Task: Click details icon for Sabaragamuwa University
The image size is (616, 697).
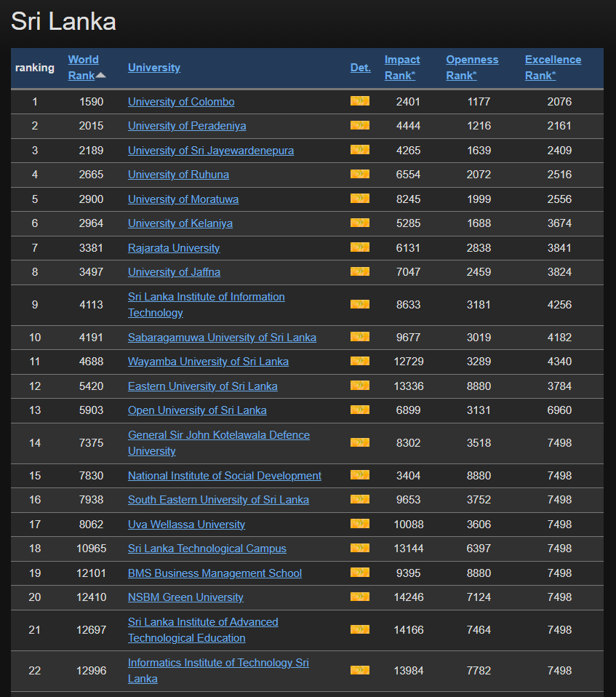Action: (359, 338)
